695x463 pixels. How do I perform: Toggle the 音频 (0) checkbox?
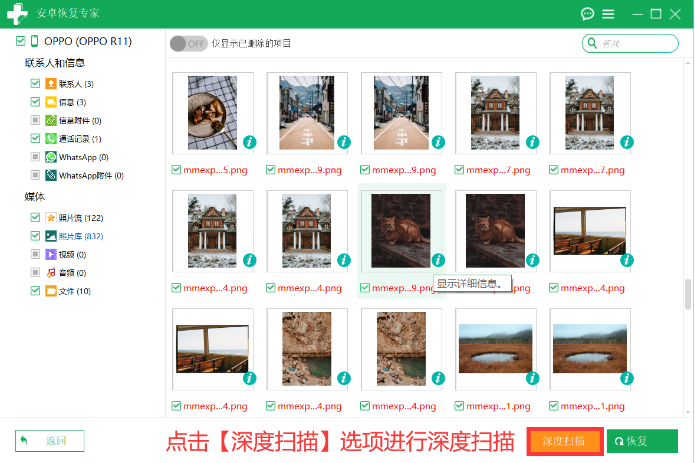pos(35,272)
